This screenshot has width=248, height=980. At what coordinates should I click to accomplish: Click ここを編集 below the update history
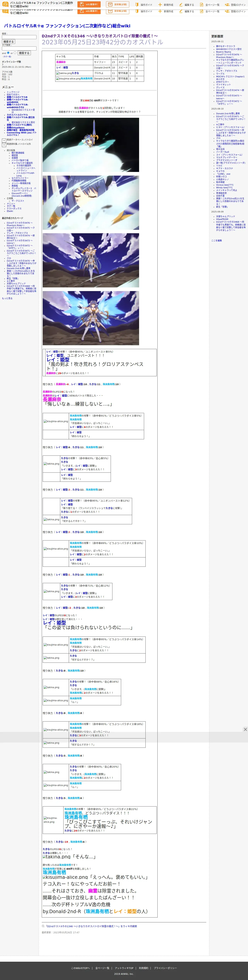click(216, 240)
